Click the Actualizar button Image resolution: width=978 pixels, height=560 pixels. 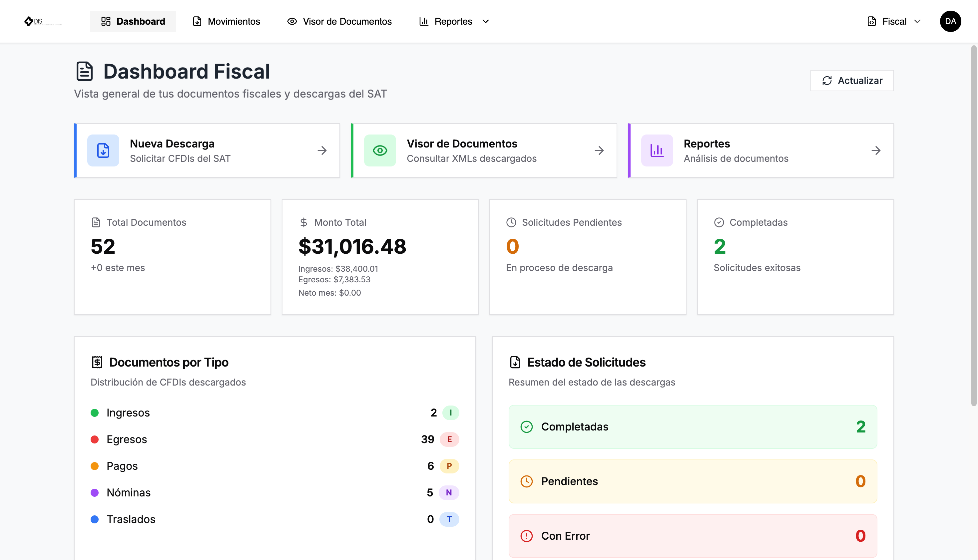coord(852,80)
